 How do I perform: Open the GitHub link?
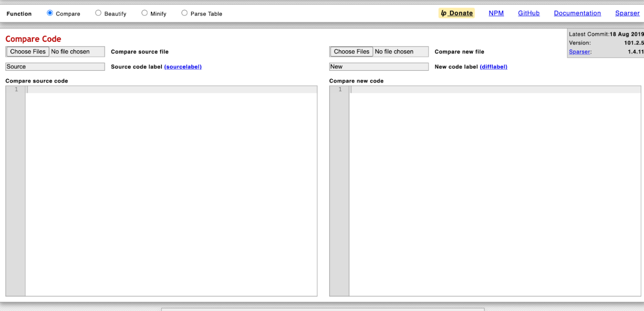pyautogui.click(x=529, y=13)
